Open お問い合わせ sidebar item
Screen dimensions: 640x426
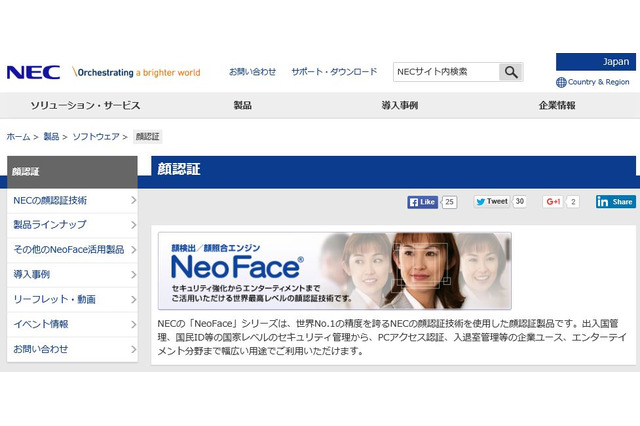[x=72, y=349]
